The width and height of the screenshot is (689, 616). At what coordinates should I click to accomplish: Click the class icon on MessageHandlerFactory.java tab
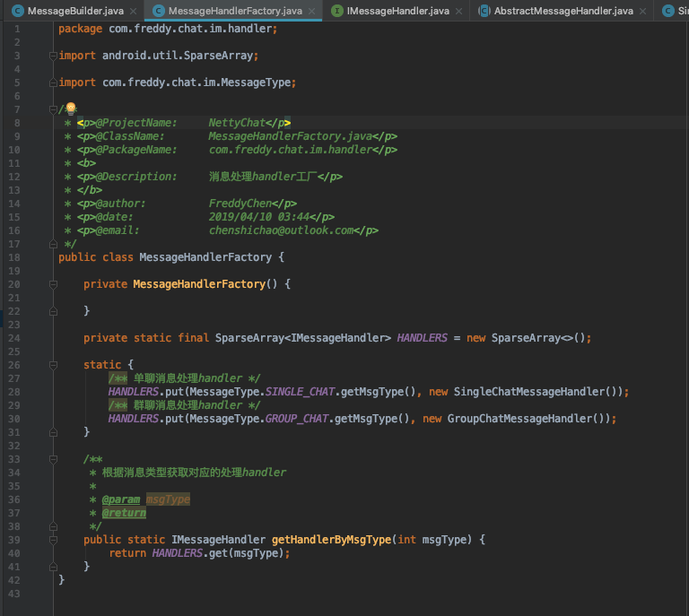[158, 11]
